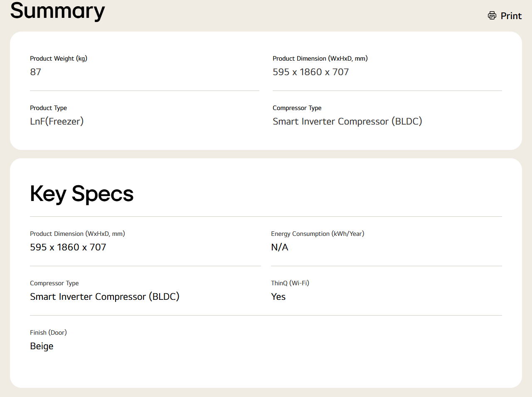Screen dimensions: 532x397
Task: Click Smart Inverter Compressor value in Summary card
Action: [x=347, y=121]
